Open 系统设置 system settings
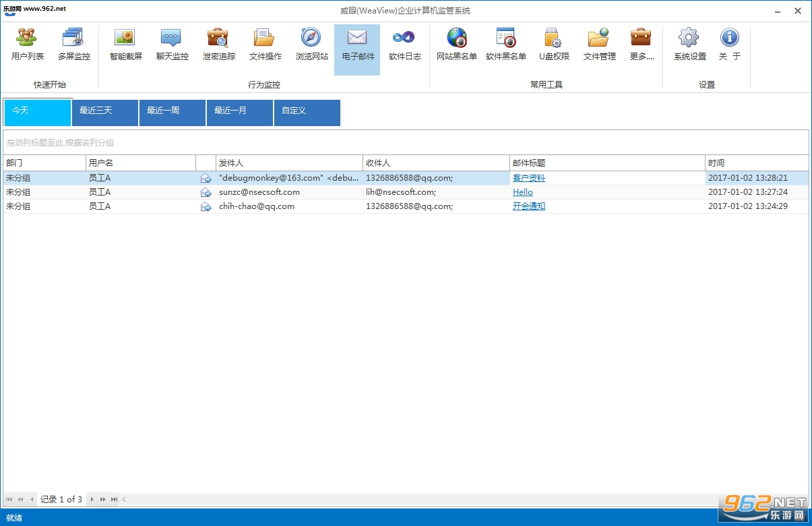This screenshot has height=526, width=812. point(689,45)
